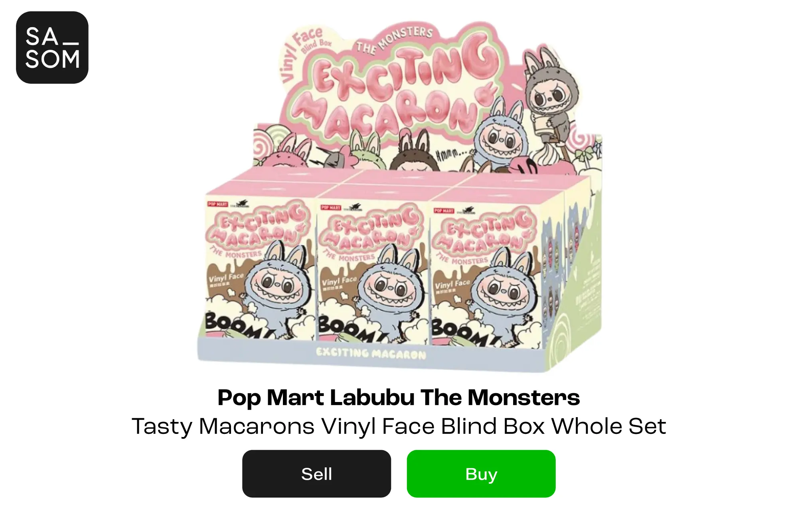Click the Pop Mart logo on the right box

pyautogui.click(x=444, y=211)
